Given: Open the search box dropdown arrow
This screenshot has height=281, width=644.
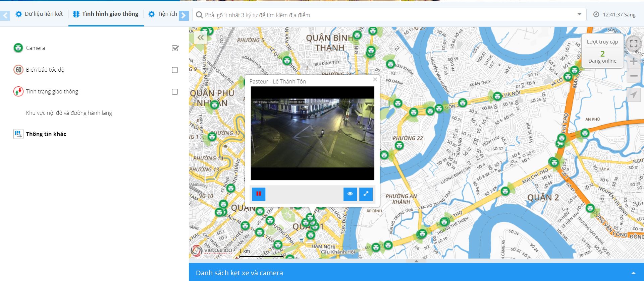Looking at the screenshot, I should point(579,14).
